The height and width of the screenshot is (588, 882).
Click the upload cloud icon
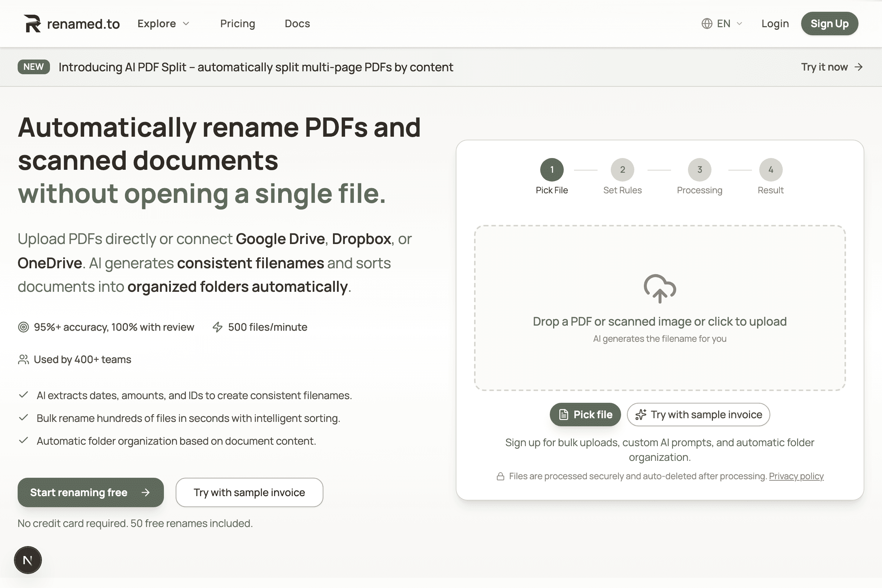tap(660, 289)
